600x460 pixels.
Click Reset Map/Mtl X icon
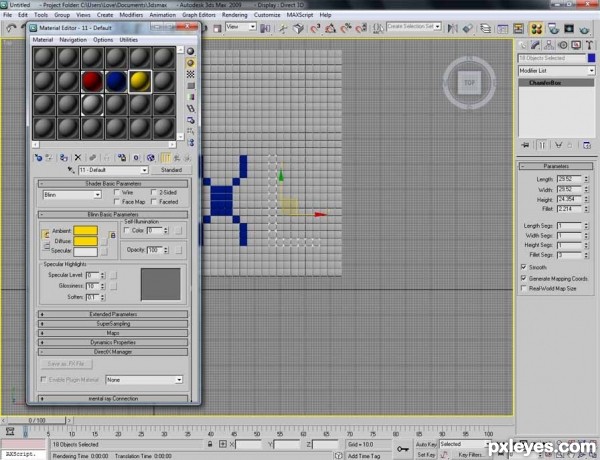(x=78, y=158)
